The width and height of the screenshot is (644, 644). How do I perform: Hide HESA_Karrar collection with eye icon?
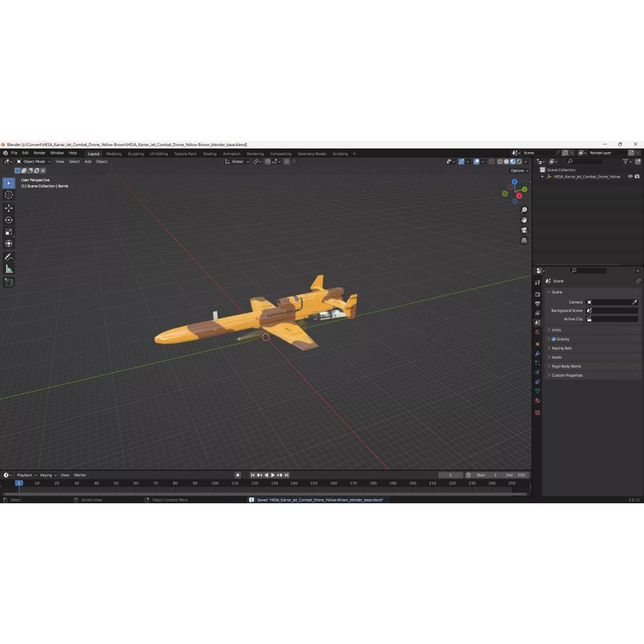[x=630, y=177]
